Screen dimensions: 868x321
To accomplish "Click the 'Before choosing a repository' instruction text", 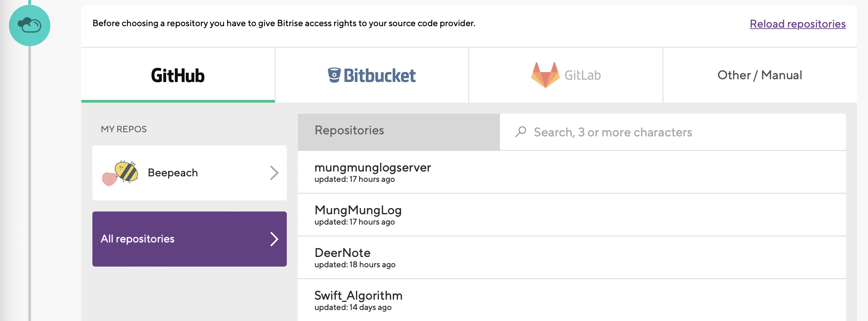I will [x=284, y=23].
